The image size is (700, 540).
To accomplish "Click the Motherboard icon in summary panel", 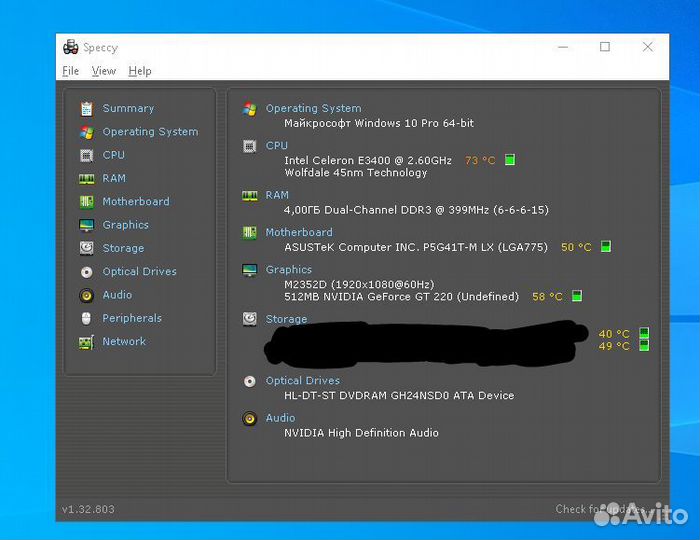I will coord(250,233).
